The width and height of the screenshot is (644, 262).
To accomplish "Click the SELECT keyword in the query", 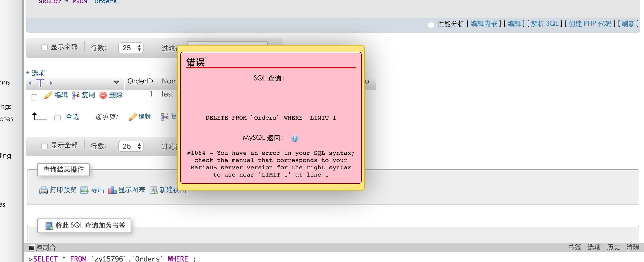I will tap(50, 2).
